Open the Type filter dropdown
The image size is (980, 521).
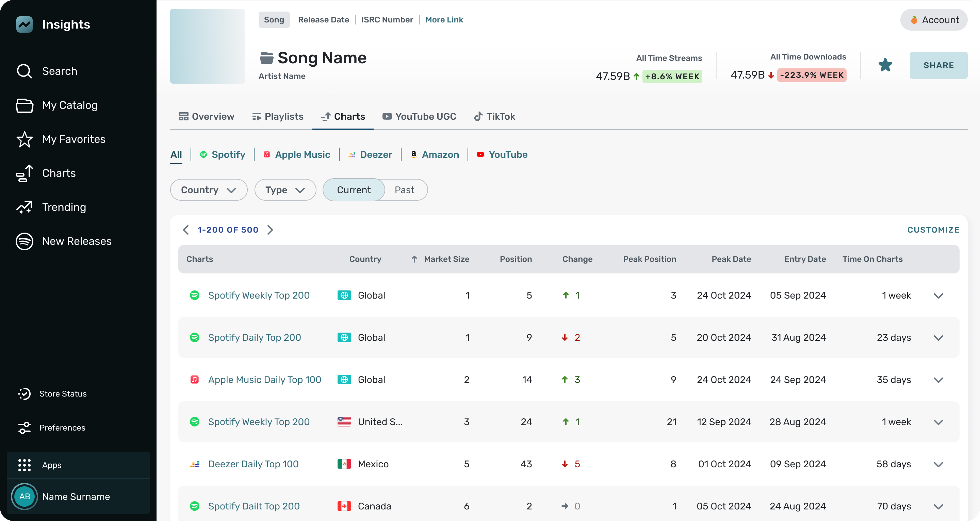click(285, 190)
